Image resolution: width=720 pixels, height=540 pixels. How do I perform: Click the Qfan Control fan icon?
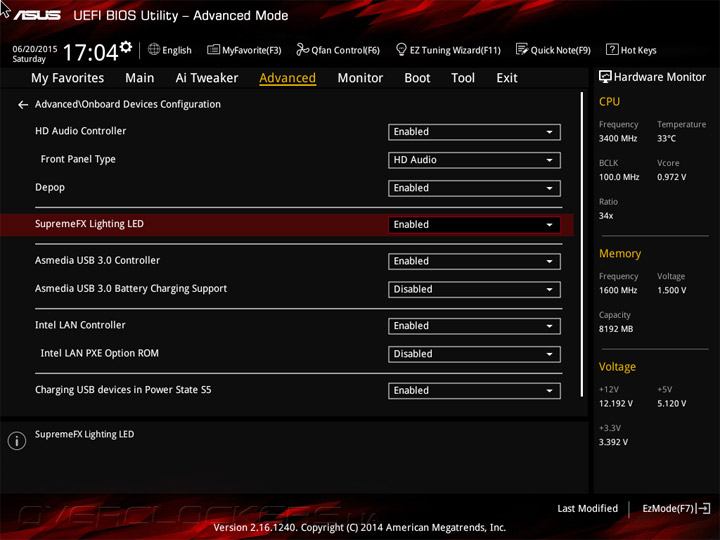303,49
